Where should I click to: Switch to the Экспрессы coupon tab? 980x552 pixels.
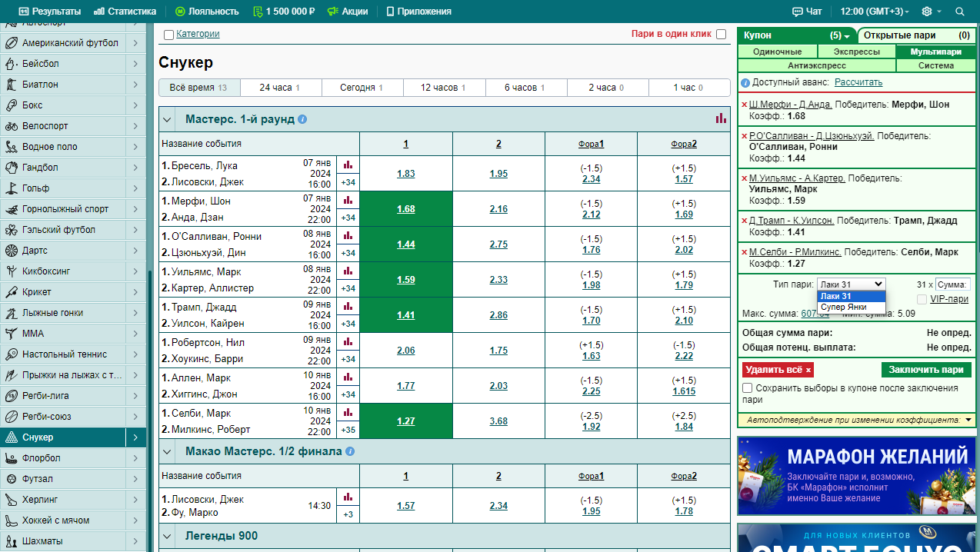coord(856,52)
